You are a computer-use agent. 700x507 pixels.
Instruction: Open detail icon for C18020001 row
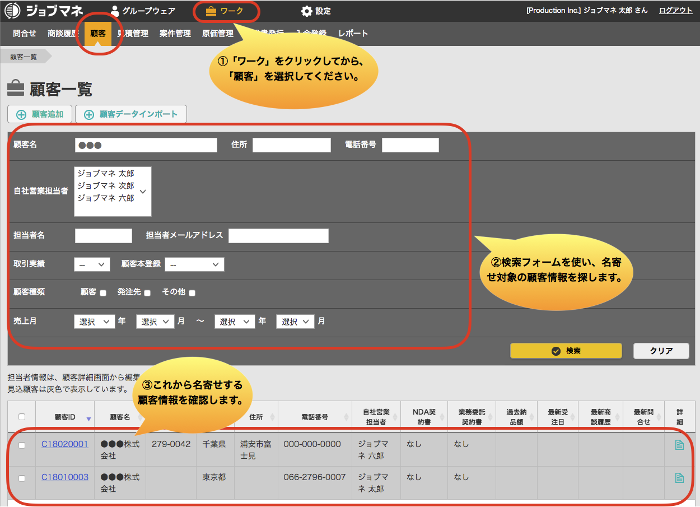click(x=679, y=445)
